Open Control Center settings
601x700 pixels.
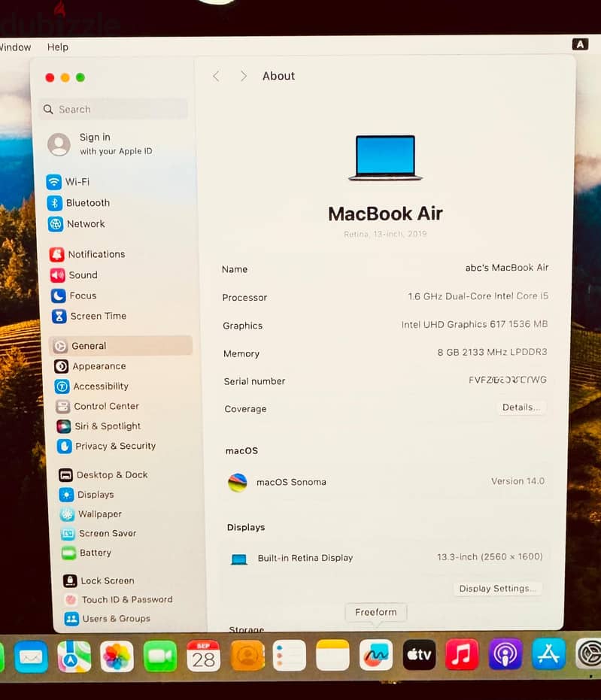(97, 406)
